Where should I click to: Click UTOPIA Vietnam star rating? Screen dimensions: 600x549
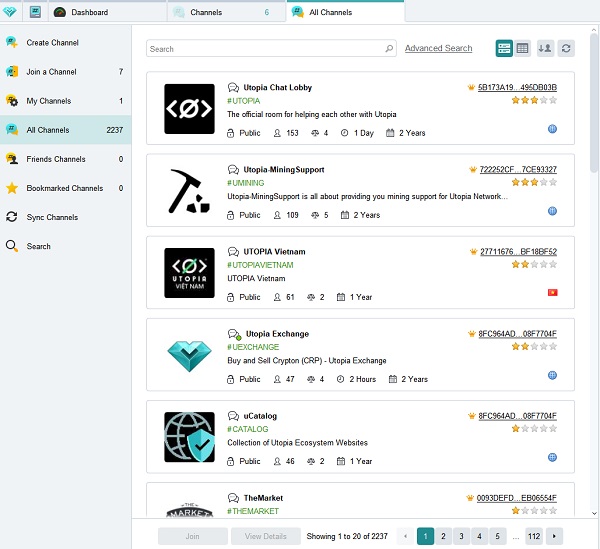coord(534,264)
